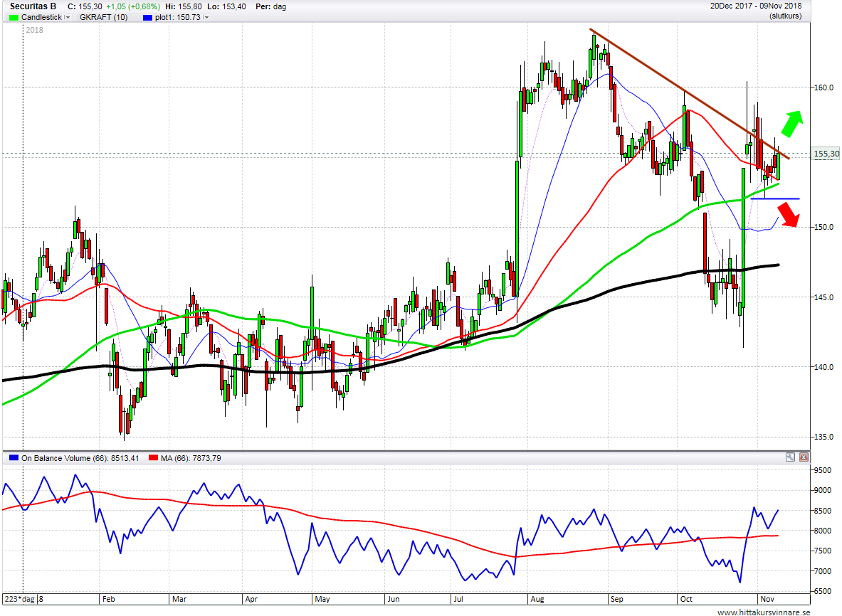Close the On Balance Volume indicator panel
The width and height of the screenshot is (842, 616).
click(x=804, y=457)
